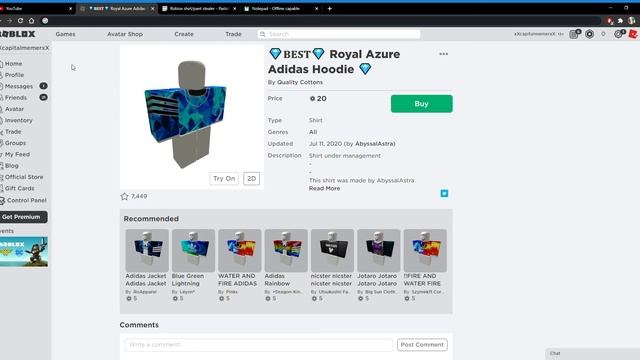The width and height of the screenshot is (640, 360).
Task: Reload the page in browser
Action: pyautogui.click(x=20, y=20)
